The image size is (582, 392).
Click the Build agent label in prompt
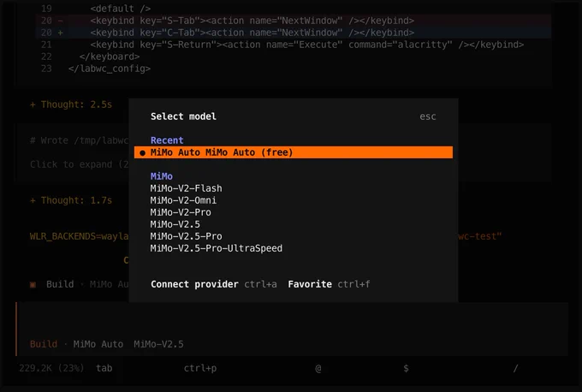[x=44, y=344]
